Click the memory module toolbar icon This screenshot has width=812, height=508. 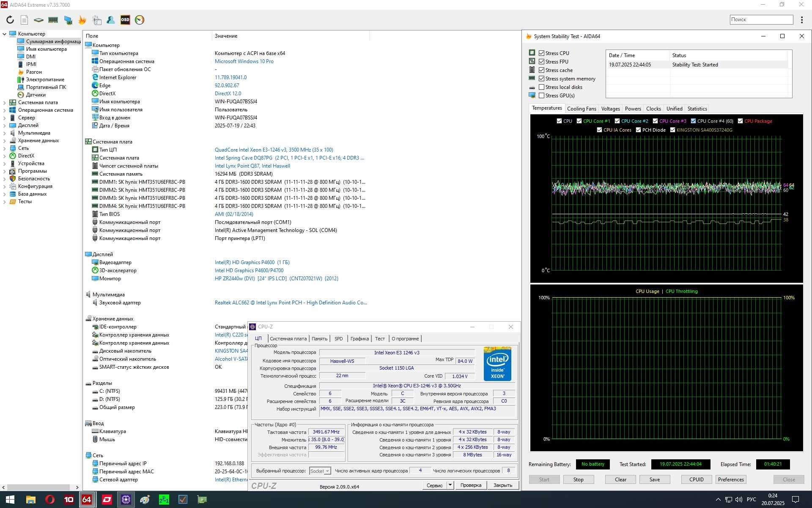click(x=53, y=20)
